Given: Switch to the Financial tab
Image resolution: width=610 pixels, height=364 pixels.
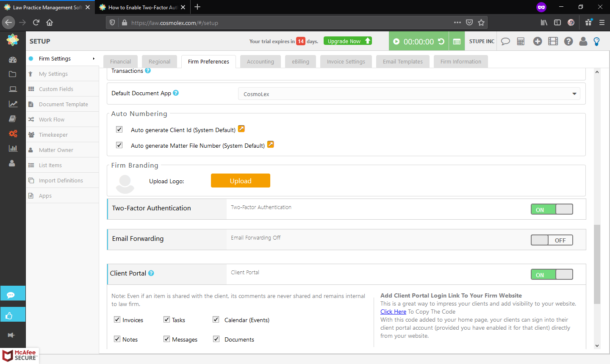Looking at the screenshot, I should point(121,61).
